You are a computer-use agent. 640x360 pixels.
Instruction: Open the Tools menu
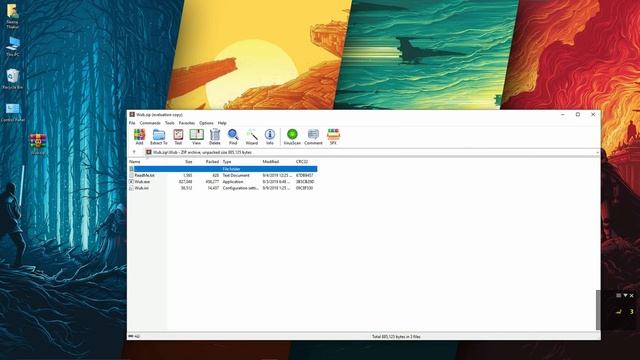[169, 123]
